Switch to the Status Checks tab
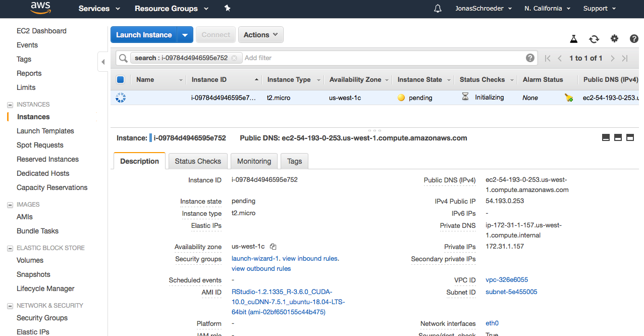This screenshot has height=336, width=644. coord(198,161)
